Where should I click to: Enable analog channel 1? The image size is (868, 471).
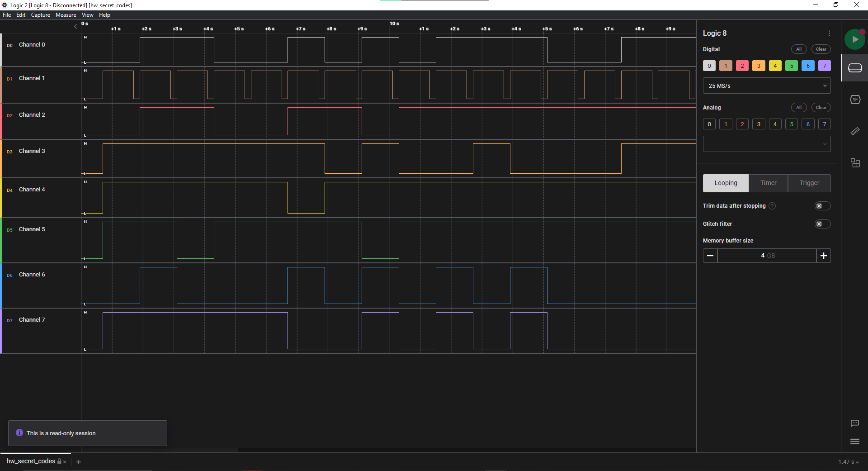726,124
